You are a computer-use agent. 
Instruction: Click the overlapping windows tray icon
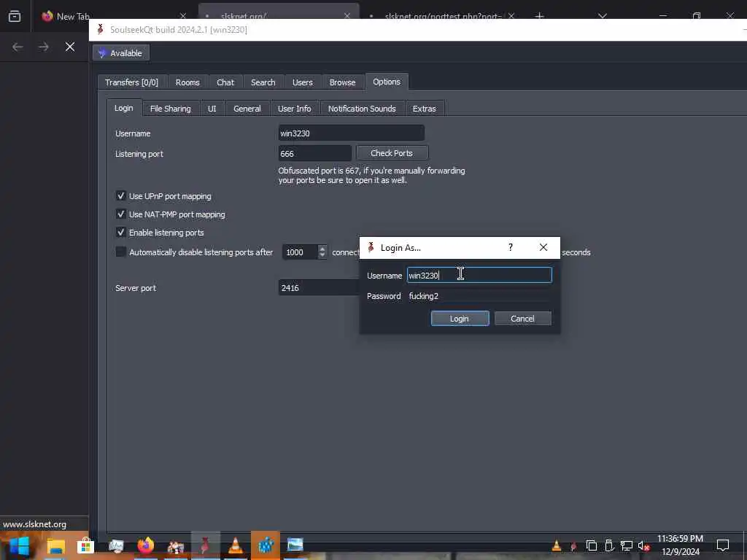591,545
